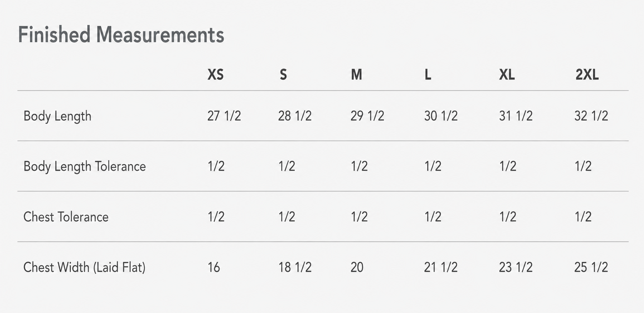
Task: Click the Body Length Tolerance row label
Action: [x=85, y=167]
